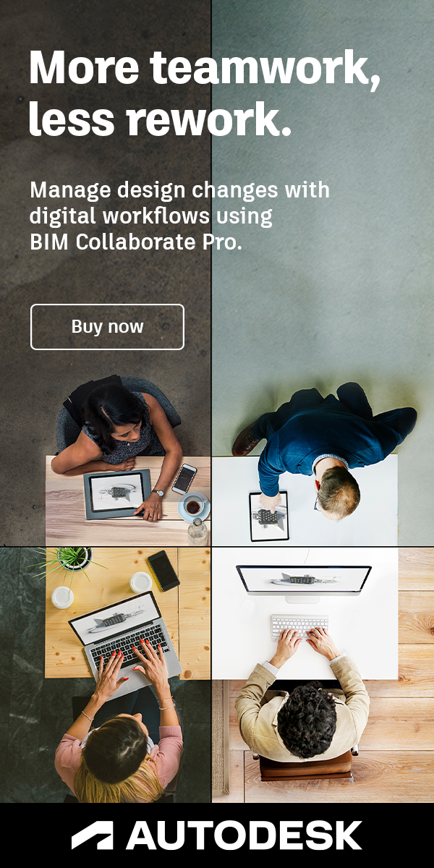434x868 pixels.
Task: Click the coffee cup on saucer
Action: (x=193, y=506)
